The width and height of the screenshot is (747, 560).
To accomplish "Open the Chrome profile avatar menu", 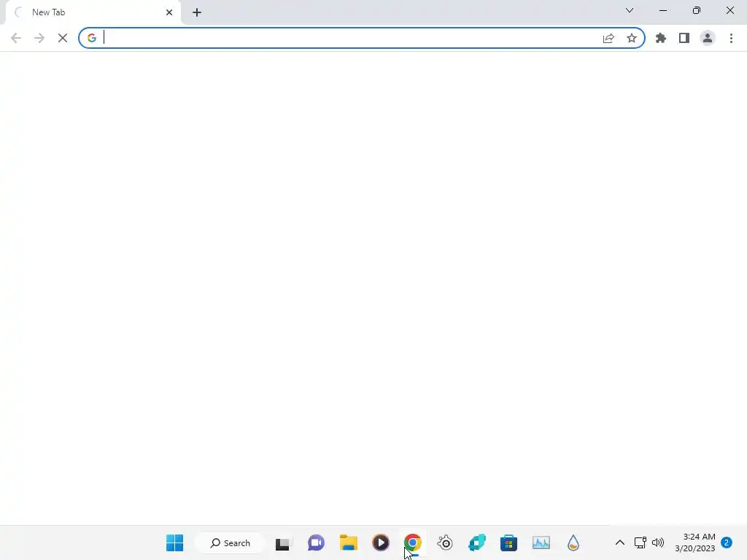I will (708, 38).
